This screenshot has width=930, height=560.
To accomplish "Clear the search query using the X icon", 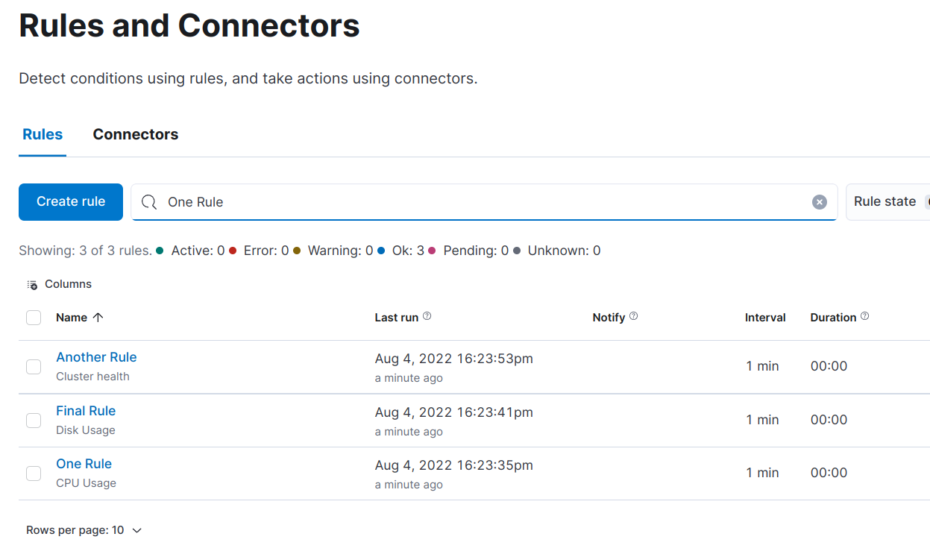I will [819, 201].
